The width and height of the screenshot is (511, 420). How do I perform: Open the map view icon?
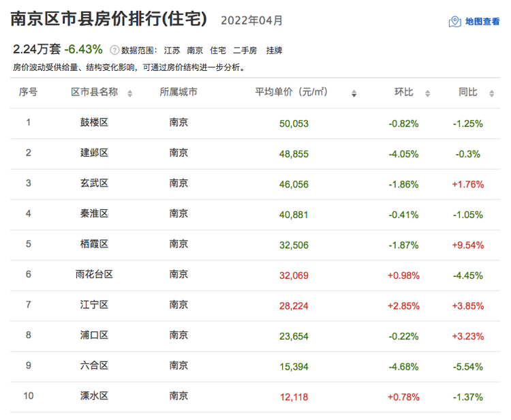(455, 22)
